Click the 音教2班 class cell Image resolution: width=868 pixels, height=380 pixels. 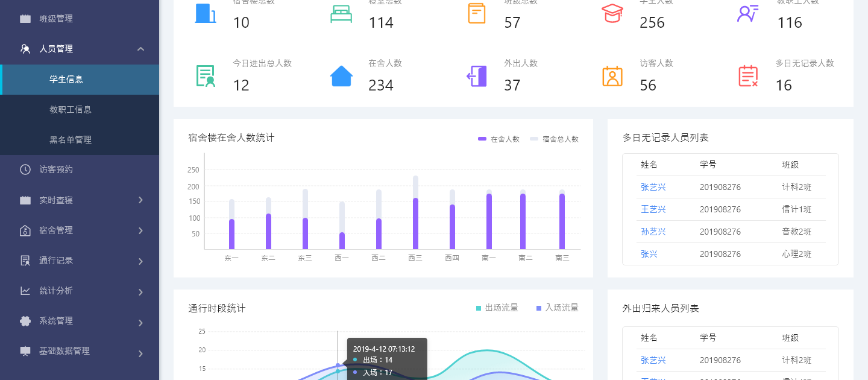(797, 232)
